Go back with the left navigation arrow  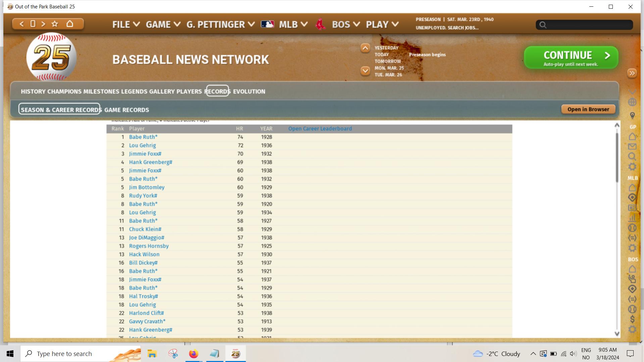(22, 24)
